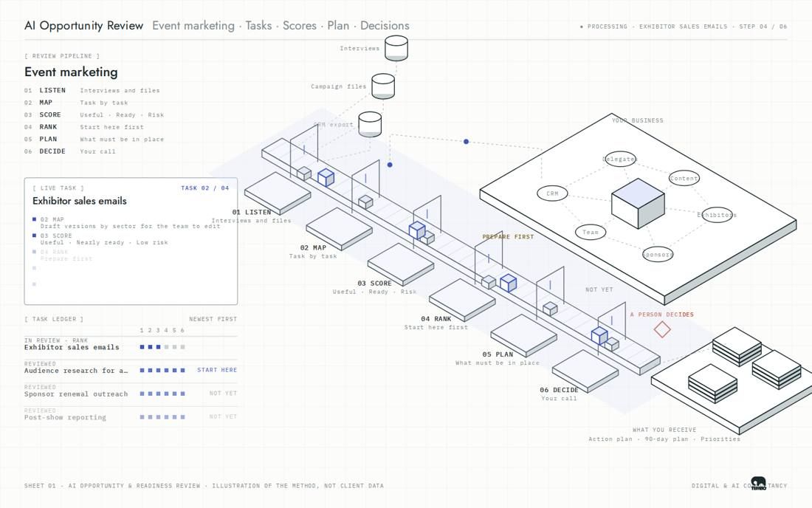812x508 pixels.
Task: Click the Tembo elephant logo in footer
Action: coord(759,484)
